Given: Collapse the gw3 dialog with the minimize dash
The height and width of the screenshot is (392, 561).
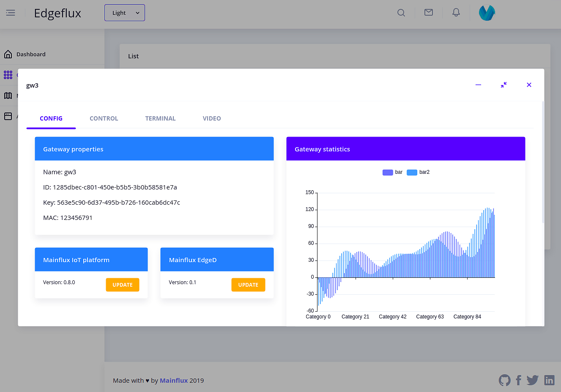Looking at the screenshot, I should [x=478, y=85].
